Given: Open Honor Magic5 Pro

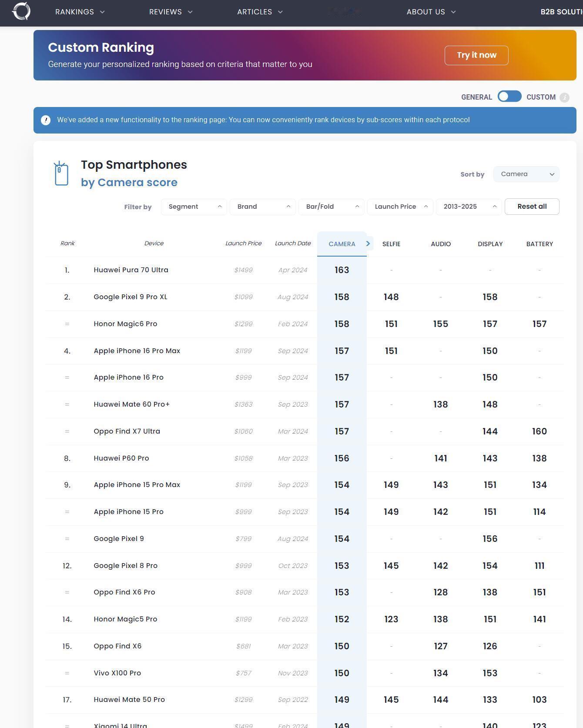Looking at the screenshot, I should tap(125, 619).
